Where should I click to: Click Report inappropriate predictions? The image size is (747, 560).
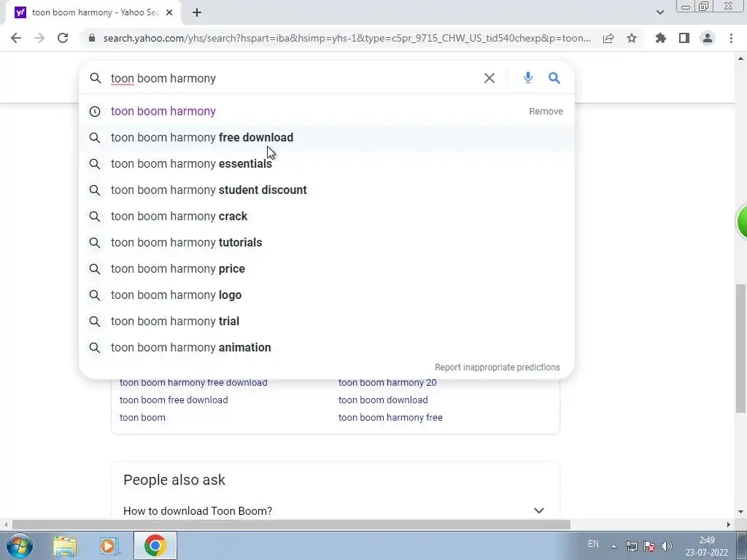(x=498, y=367)
